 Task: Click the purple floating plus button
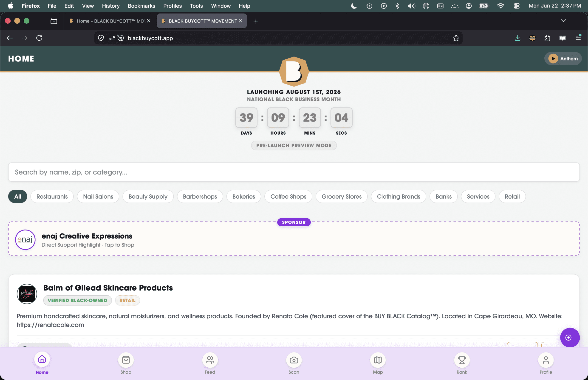570,338
